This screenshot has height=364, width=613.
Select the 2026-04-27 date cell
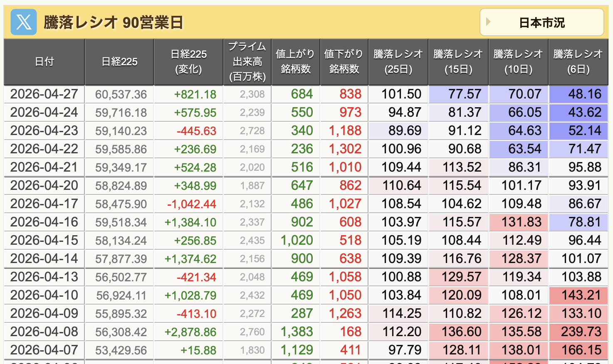[44, 94]
